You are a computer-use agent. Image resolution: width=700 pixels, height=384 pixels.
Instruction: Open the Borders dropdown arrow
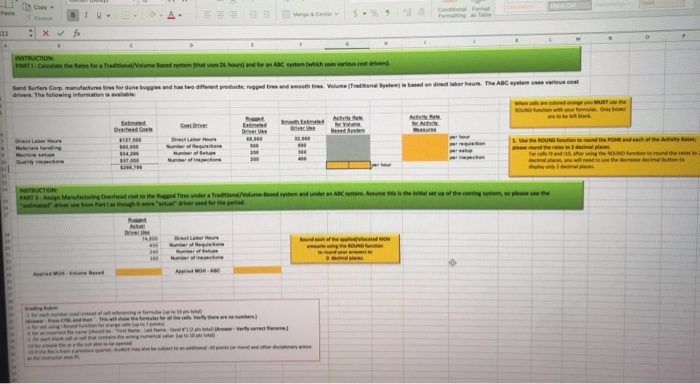136,16
